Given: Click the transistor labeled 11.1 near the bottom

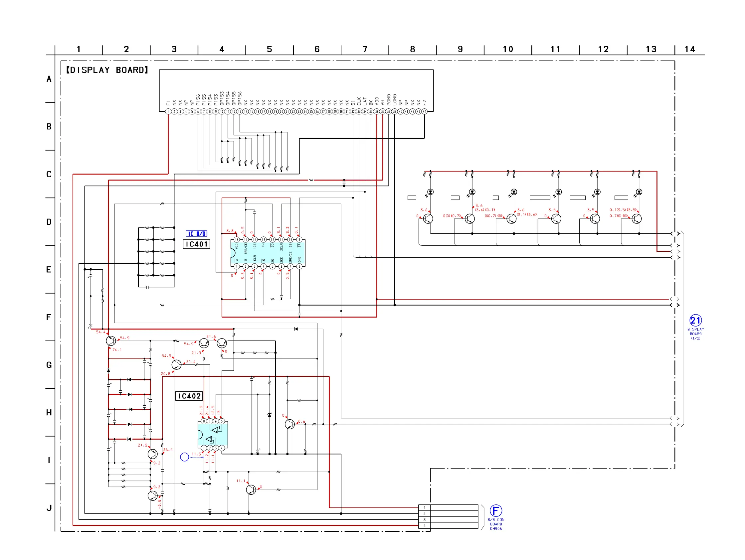Looking at the screenshot, I should (251, 490).
